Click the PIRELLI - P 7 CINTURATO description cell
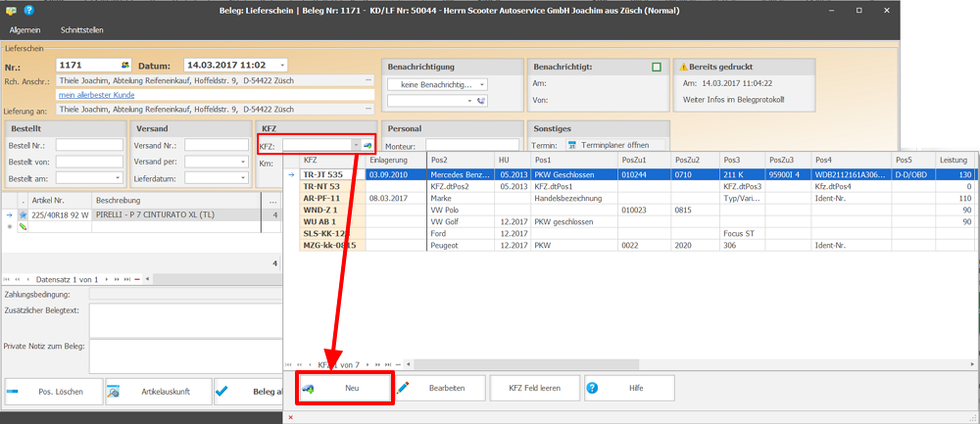This screenshot has height=424, width=980. (x=178, y=214)
